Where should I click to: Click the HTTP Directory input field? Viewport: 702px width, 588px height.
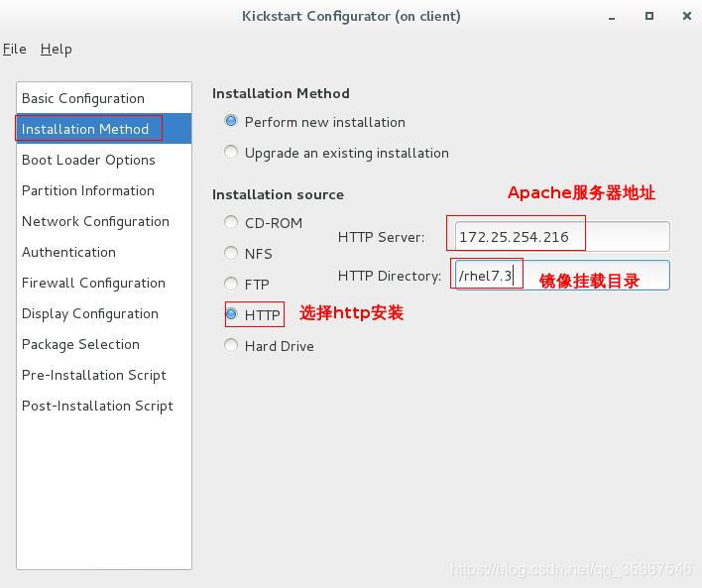click(x=562, y=276)
